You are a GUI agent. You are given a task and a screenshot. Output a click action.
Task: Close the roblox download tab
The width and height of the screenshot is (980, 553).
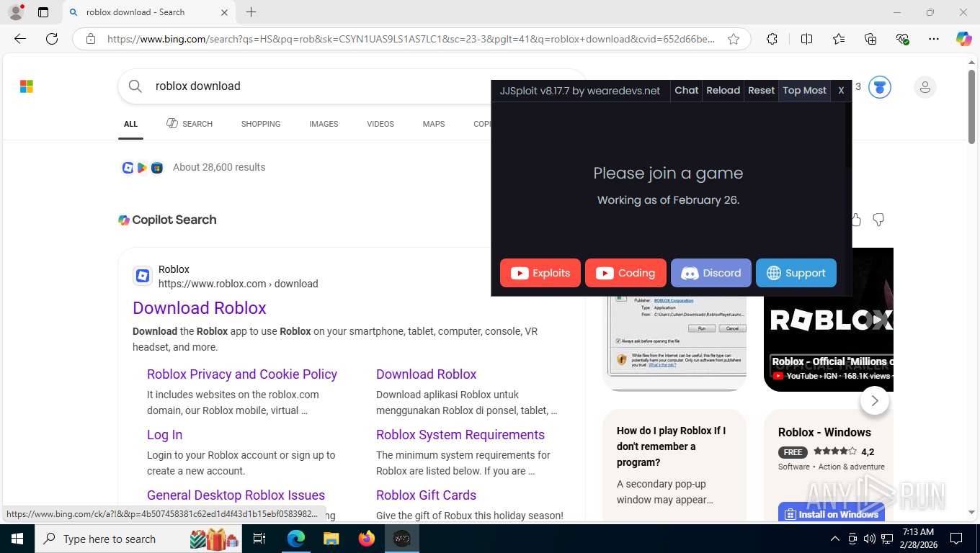224,12
